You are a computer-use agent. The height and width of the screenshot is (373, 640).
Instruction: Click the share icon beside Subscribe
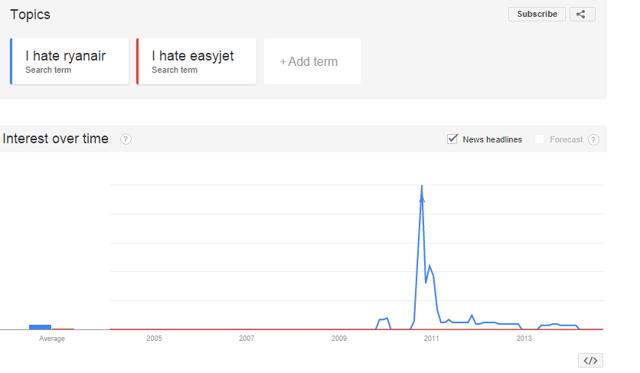[582, 14]
